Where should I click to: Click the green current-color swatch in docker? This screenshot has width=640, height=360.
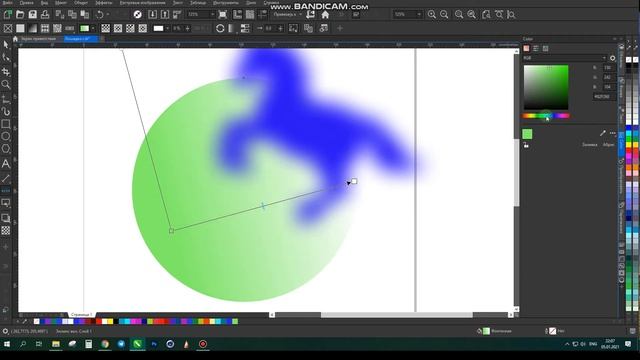(x=527, y=134)
